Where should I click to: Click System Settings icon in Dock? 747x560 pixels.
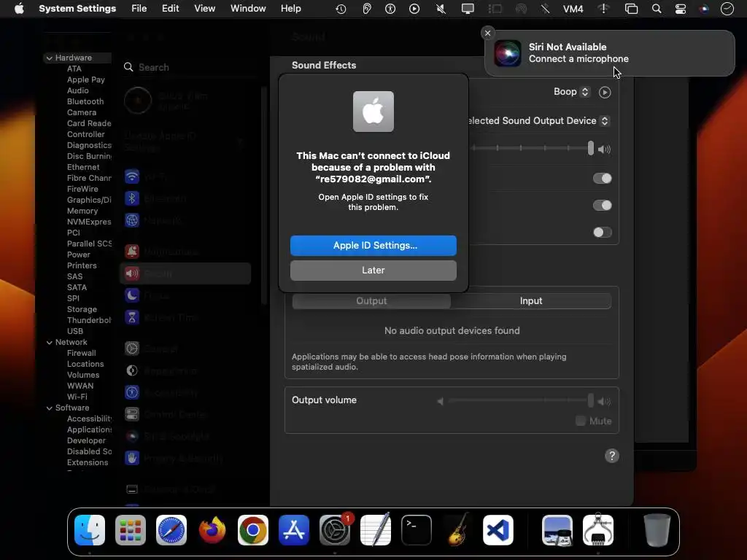(x=335, y=530)
